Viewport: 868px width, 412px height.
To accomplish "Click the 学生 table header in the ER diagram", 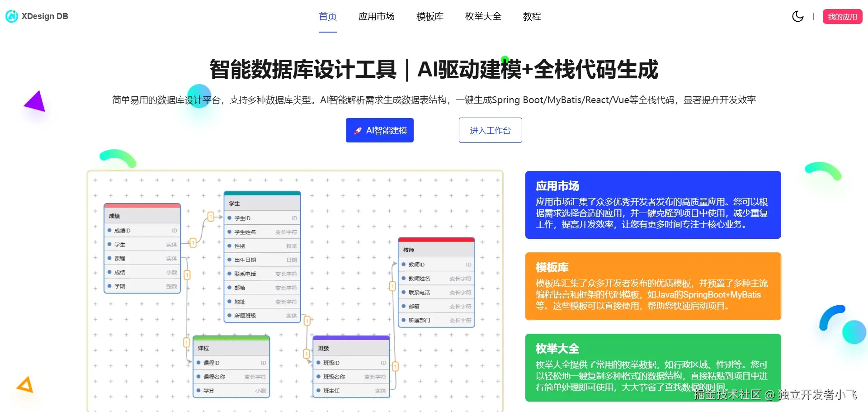I will (x=262, y=203).
